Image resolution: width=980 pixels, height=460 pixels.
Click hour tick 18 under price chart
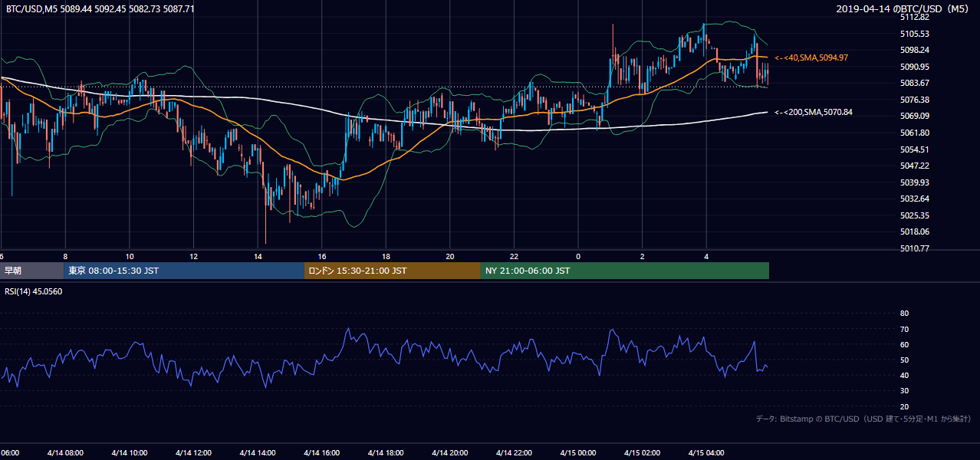pyautogui.click(x=386, y=257)
